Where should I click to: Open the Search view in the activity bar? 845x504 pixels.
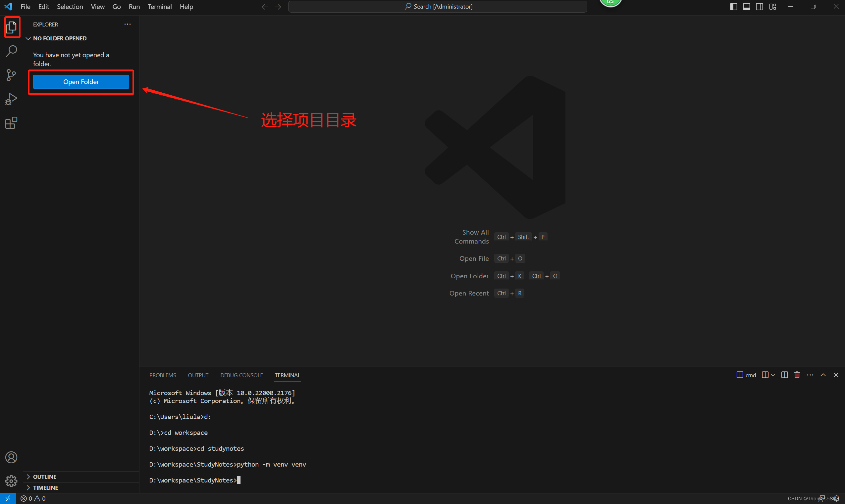click(11, 51)
